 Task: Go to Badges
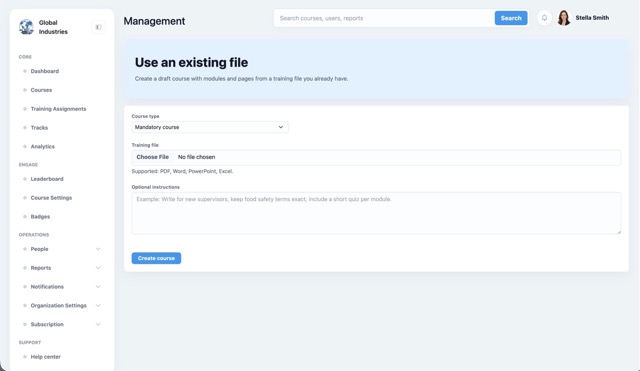40,217
